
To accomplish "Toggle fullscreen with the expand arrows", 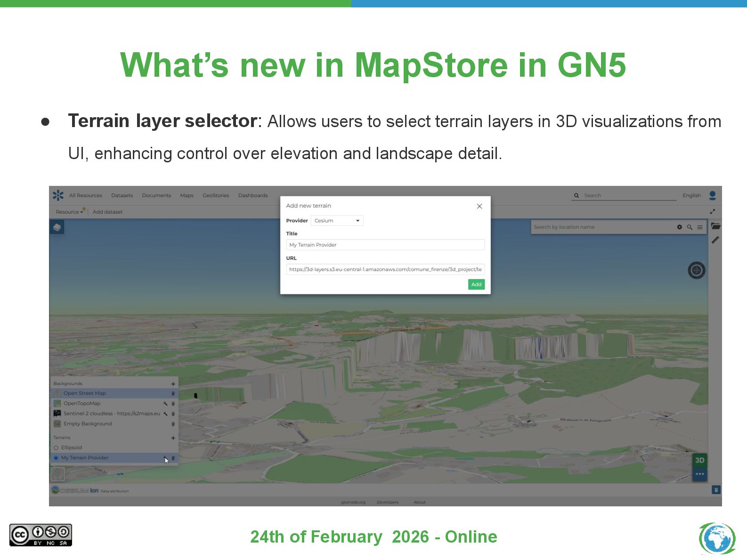I will (x=712, y=212).
